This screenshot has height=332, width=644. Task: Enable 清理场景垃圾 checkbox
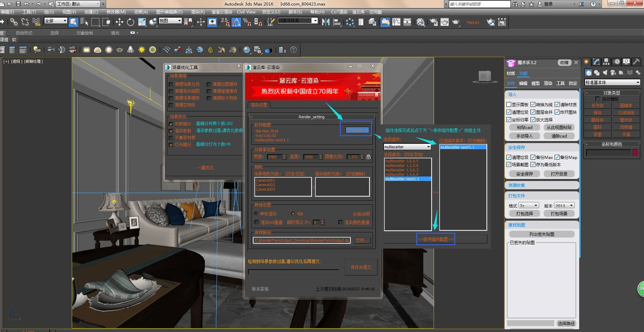click(171, 84)
